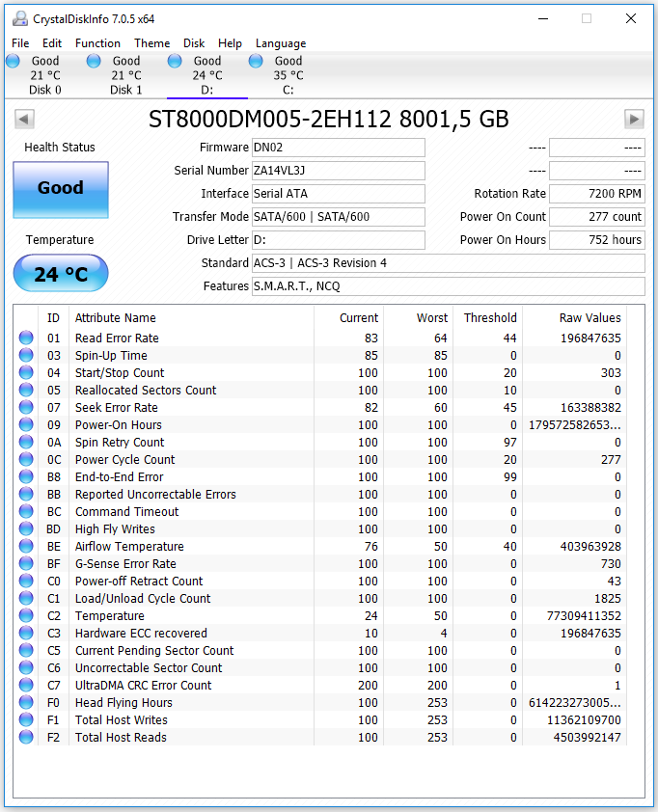Image resolution: width=658 pixels, height=812 pixels.
Task: Click the Firmware DN02 field
Action: 339,148
